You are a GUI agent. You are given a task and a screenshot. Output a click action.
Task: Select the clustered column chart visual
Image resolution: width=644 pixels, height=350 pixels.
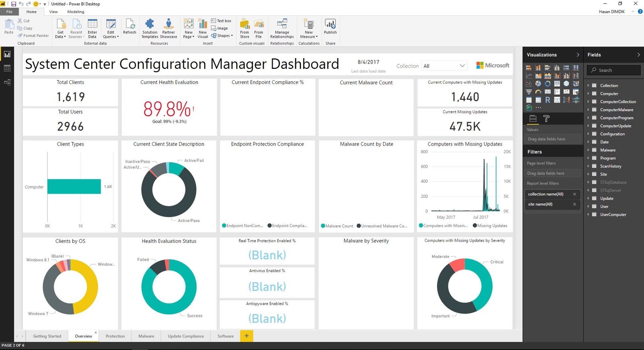click(x=557, y=68)
